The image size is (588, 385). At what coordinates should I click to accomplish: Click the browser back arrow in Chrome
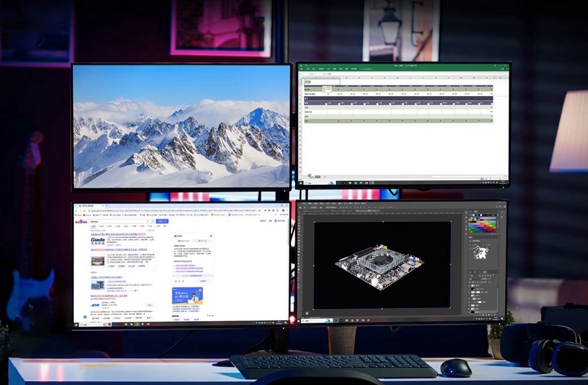point(76,211)
